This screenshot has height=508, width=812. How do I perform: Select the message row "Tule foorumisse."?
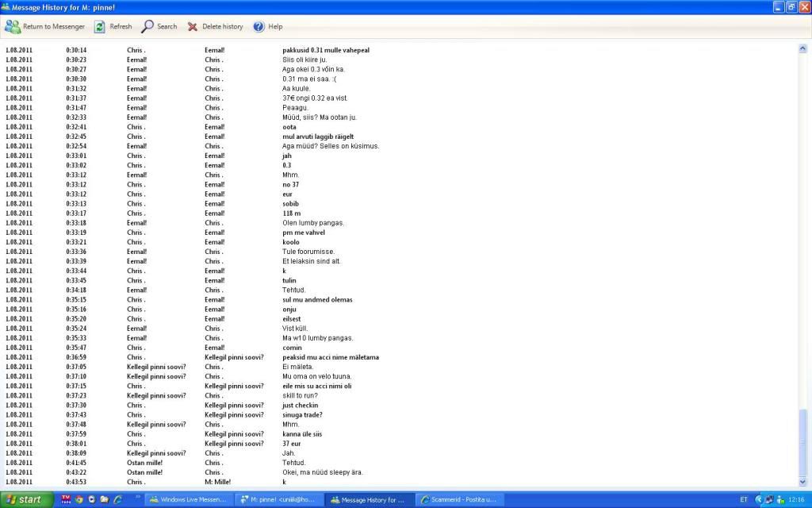point(308,252)
